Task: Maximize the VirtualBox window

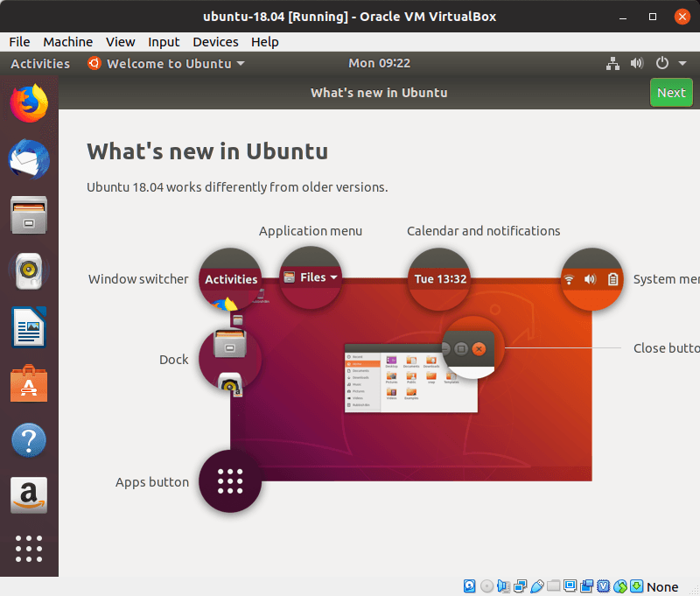Action: tap(653, 17)
